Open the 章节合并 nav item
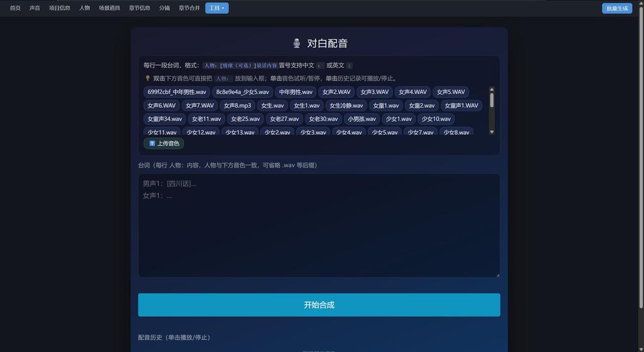The width and height of the screenshot is (644, 352). pyautogui.click(x=189, y=8)
